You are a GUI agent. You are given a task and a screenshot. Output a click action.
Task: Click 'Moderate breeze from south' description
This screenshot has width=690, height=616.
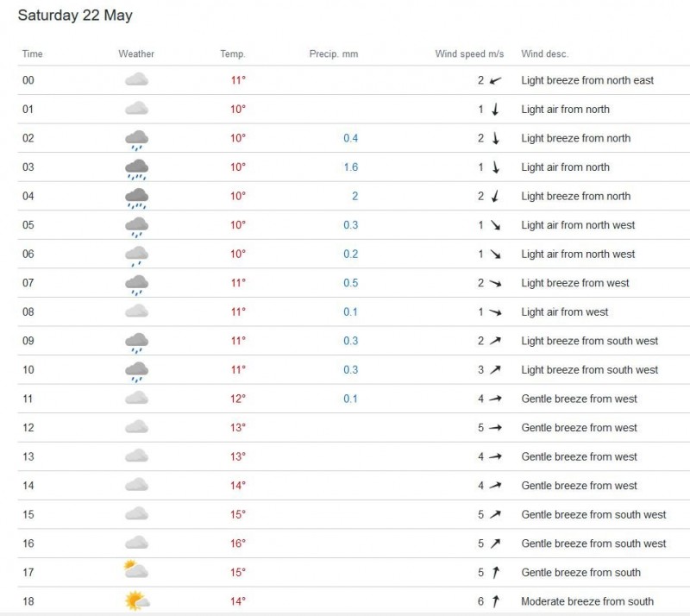pyautogui.click(x=587, y=601)
